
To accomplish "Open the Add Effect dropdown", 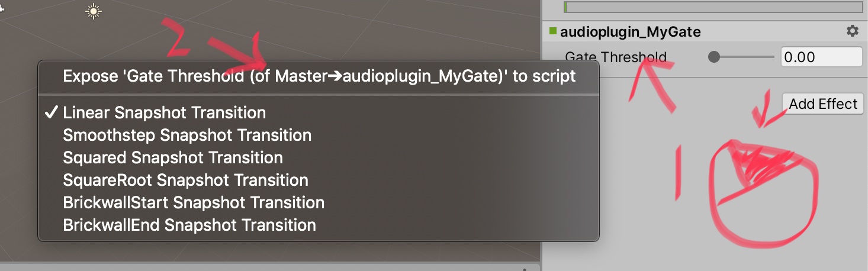I will (x=823, y=104).
